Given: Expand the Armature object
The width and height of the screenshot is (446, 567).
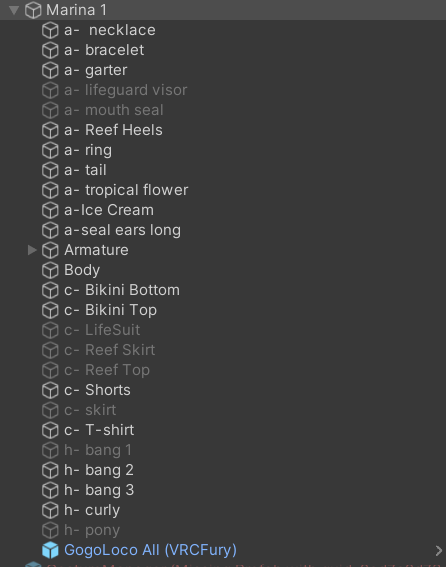Looking at the screenshot, I should pos(32,250).
